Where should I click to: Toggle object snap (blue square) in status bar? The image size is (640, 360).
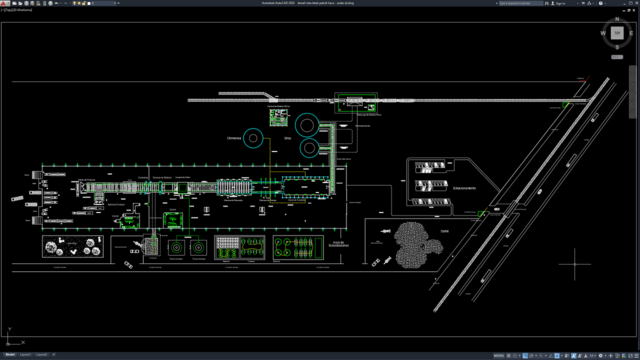(557, 356)
